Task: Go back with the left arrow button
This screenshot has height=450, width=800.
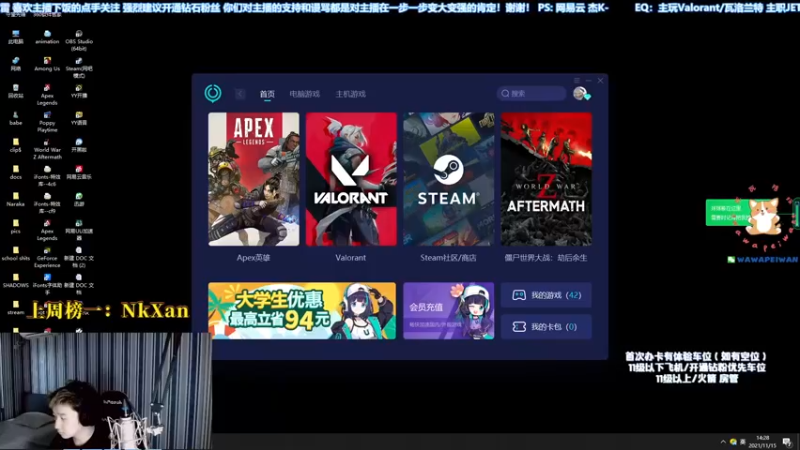Action: tap(240, 94)
